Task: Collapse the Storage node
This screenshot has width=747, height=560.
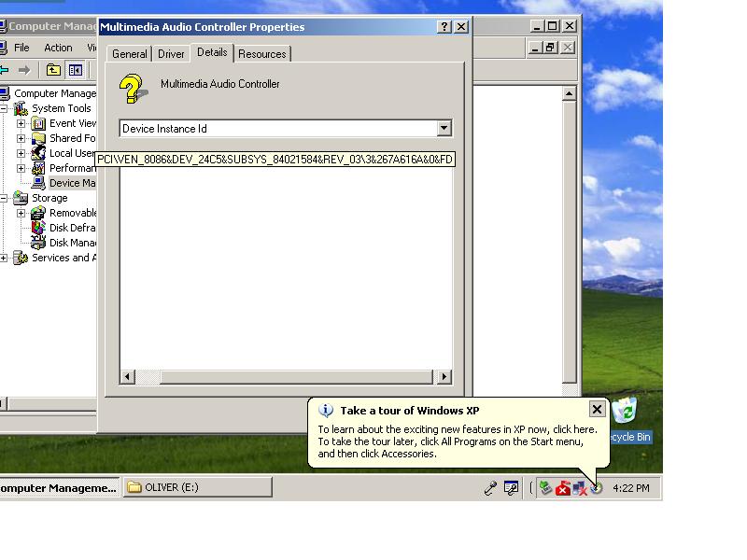Action: click(x=4, y=198)
